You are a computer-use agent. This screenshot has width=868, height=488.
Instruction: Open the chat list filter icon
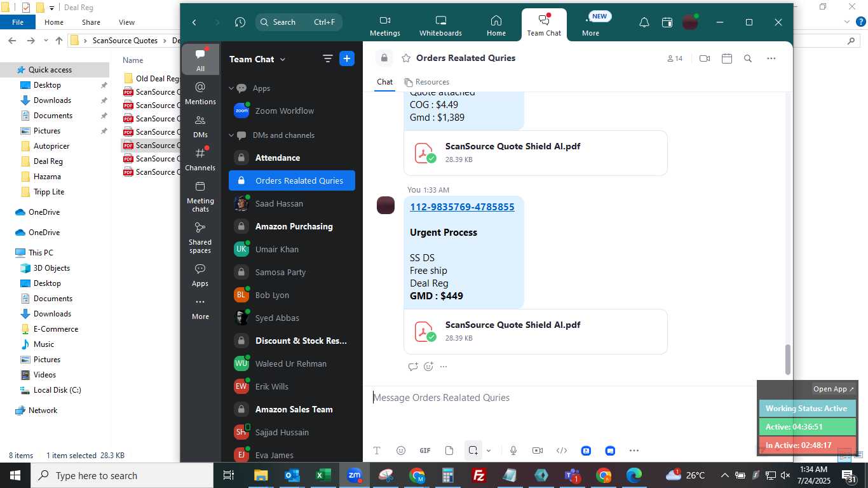(x=327, y=59)
